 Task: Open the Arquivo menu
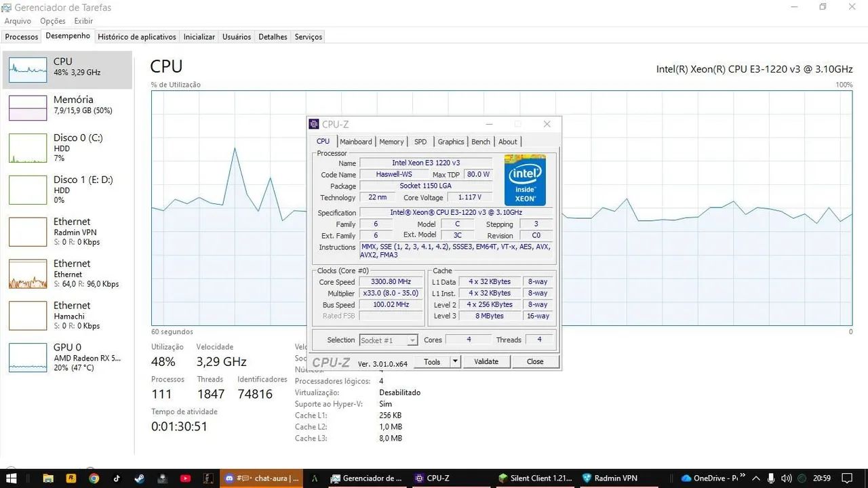point(18,21)
